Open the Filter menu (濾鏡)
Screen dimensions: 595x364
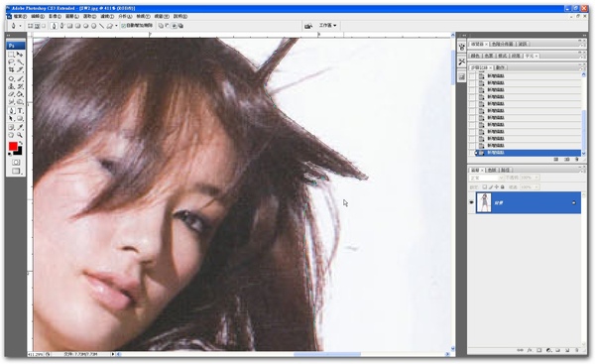107,16
